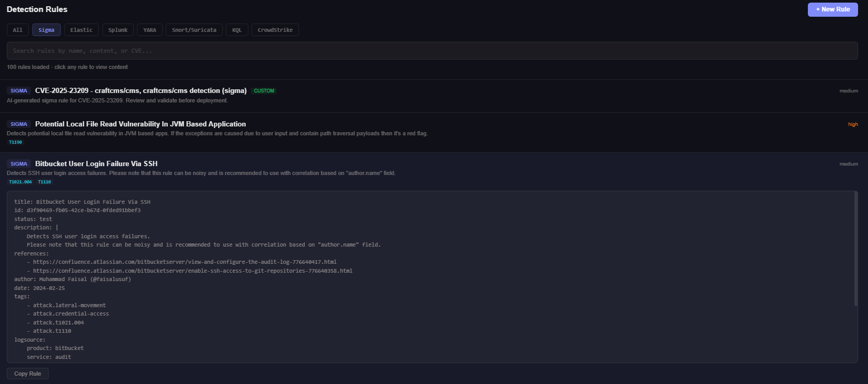This screenshot has height=384, width=868.
Task: Click medium severity label on Bitbucket rule
Action: [x=849, y=164]
